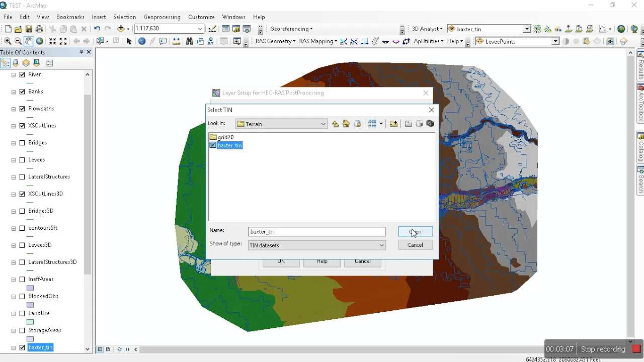Click the 3D Analyst Create Contours icon

pos(537,29)
